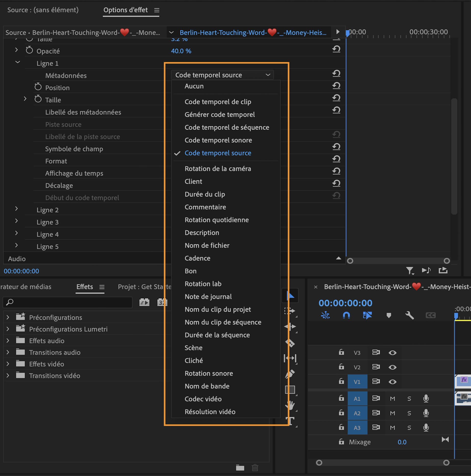
Task: Select the Selection tool arrow
Action: coord(290,296)
